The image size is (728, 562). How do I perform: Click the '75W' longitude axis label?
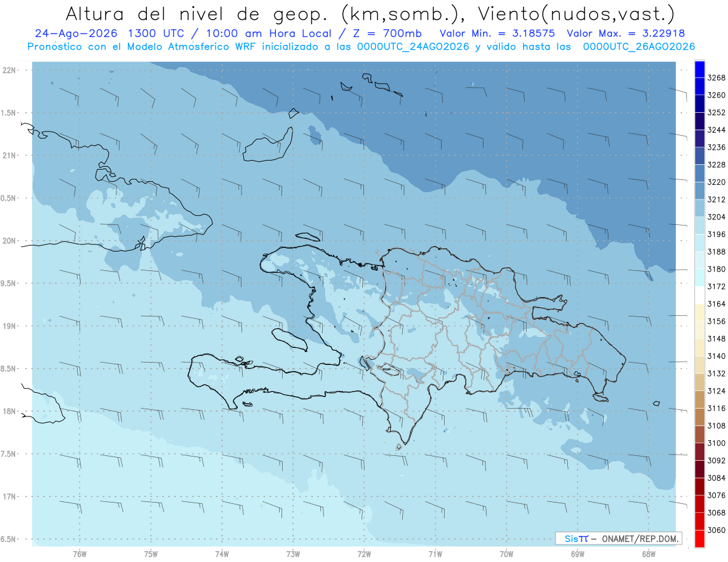[151, 554]
